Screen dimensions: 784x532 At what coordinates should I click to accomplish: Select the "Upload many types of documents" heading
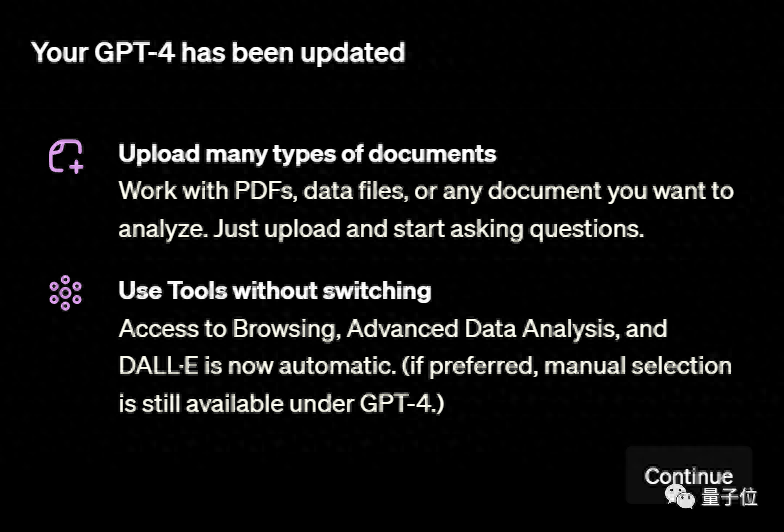(x=307, y=154)
